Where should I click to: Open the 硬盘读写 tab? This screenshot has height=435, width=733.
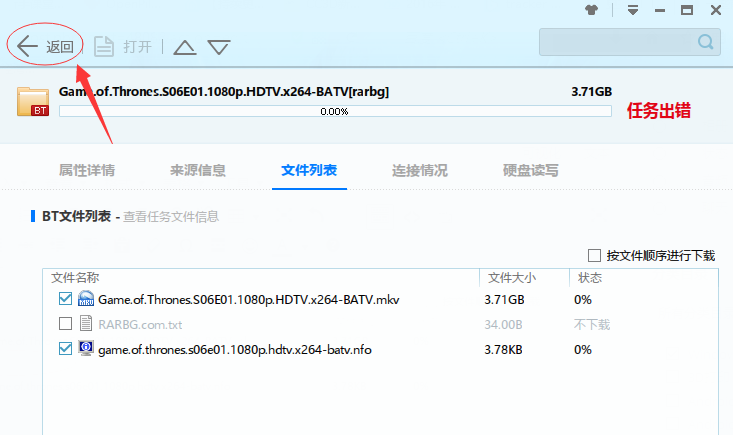(531, 170)
